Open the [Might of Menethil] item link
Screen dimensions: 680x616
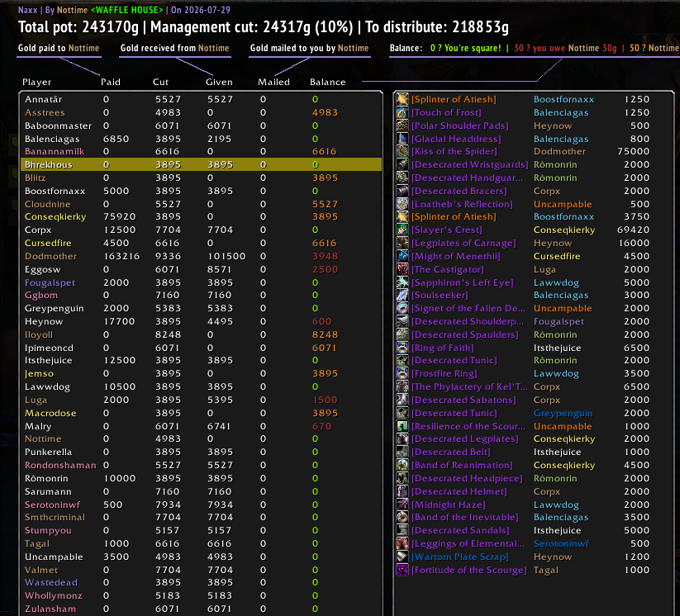(x=456, y=256)
